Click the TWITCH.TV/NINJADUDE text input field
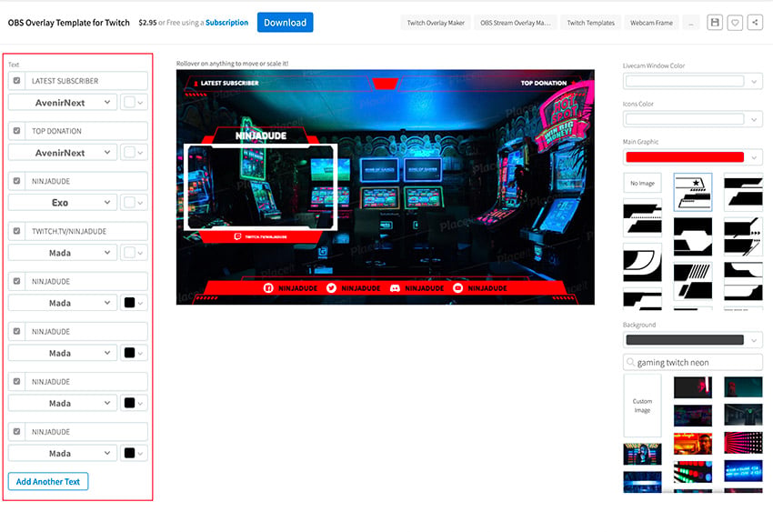The width and height of the screenshot is (773, 532). click(86, 231)
